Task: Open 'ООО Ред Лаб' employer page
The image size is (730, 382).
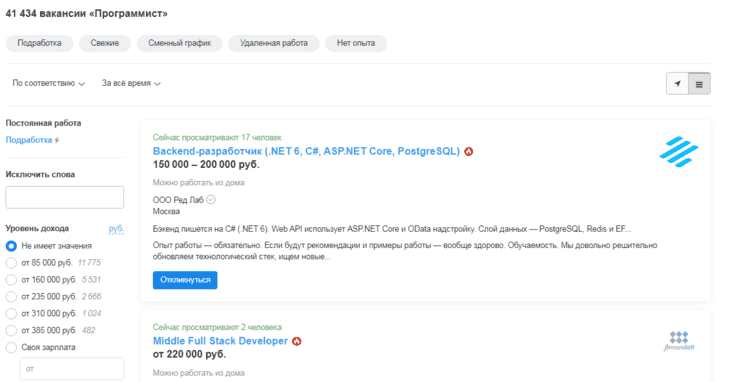Action: pyautogui.click(x=178, y=200)
